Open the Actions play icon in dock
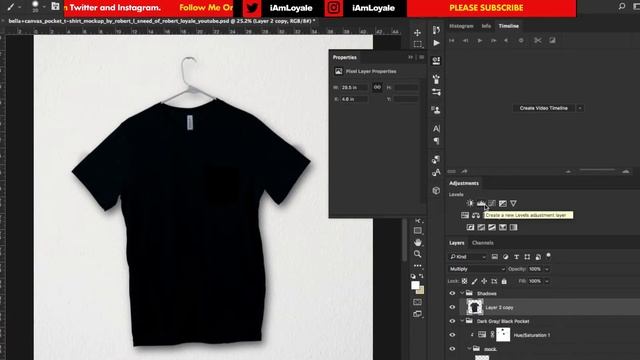The image size is (640, 360). click(436, 43)
